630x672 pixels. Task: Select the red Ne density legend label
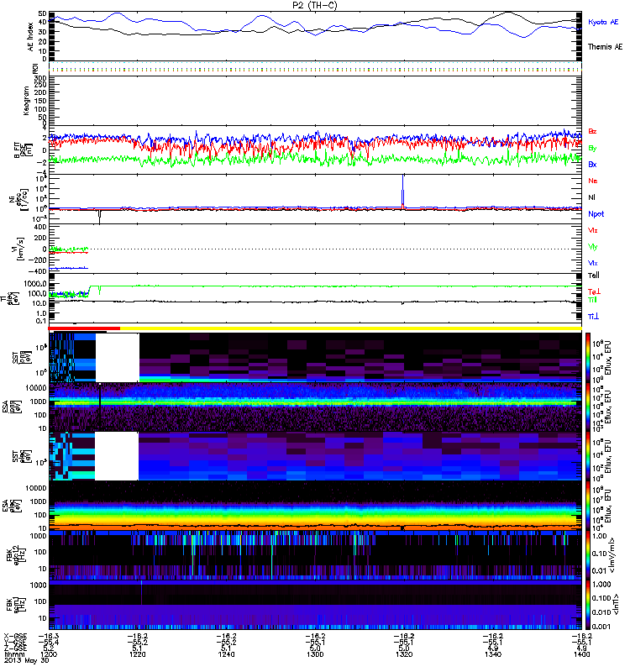pyautogui.click(x=593, y=181)
